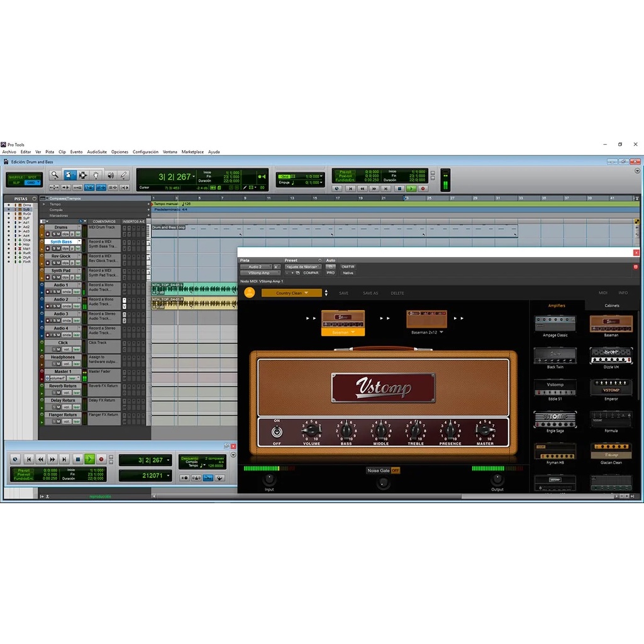The image size is (644, 644).
Task: Click Play in the top transport bar
Action: (x=411, y=189)
